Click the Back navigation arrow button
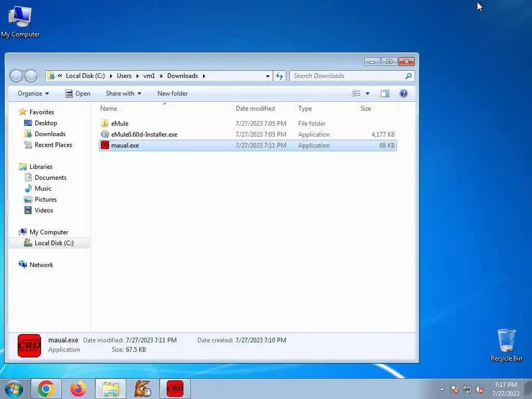This screenshot has width=532, height=399. point(16,76)
